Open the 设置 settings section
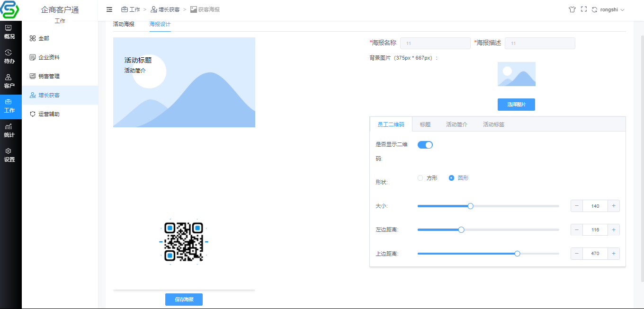This screenshot has height=309, width=644. tap(9, 155)
